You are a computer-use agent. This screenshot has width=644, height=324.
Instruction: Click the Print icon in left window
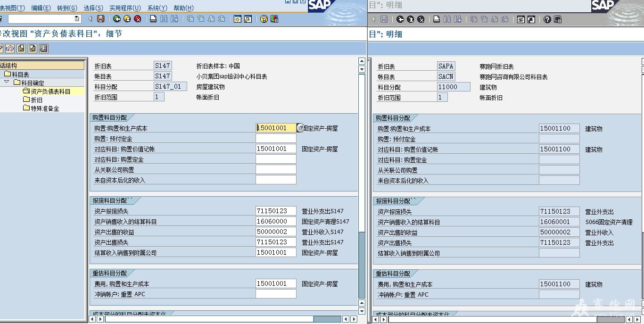pyautogui.click(x=153, y=19)
